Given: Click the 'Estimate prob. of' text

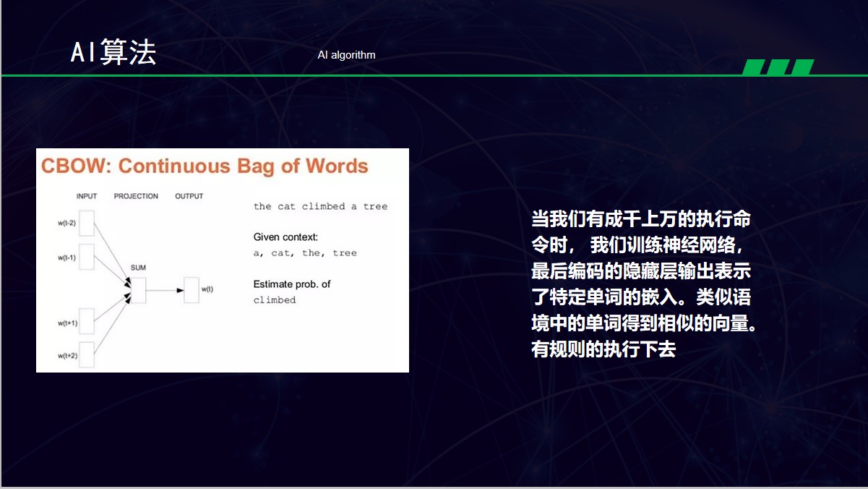Looking at the screenshot, I should pyautogui.click(x=292, y=284).
